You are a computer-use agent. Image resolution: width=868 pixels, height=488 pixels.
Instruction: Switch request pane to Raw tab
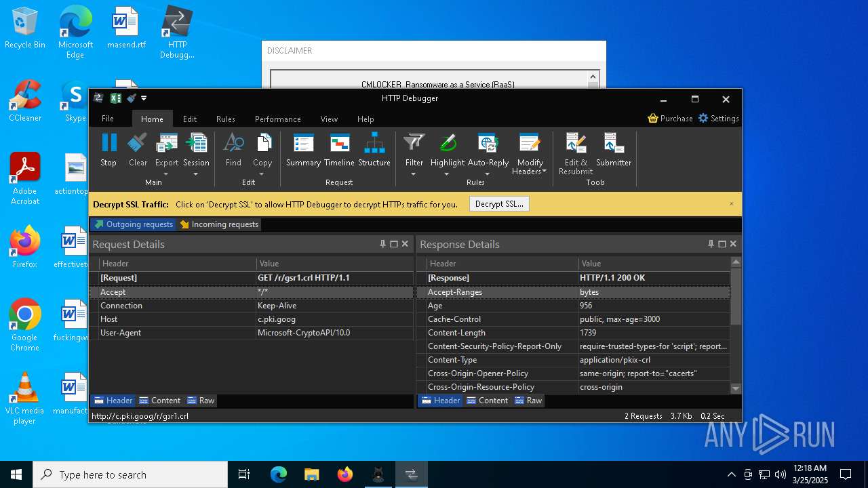[201, 401]
